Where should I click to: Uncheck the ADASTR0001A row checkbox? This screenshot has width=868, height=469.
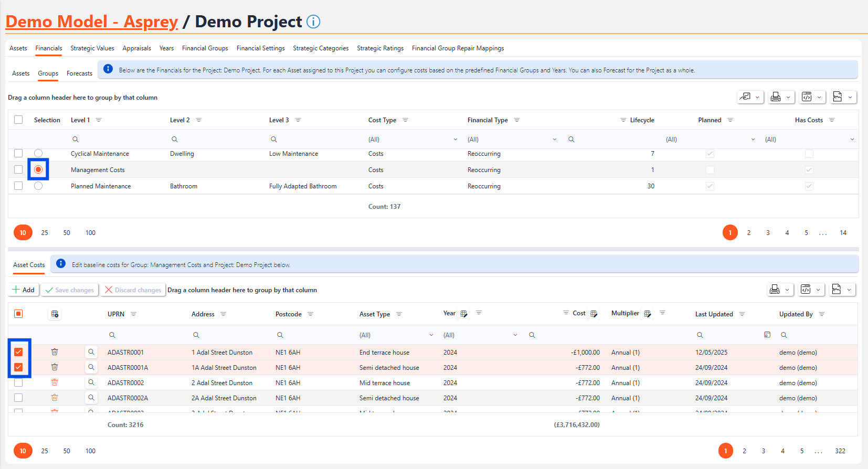pyautogui.click(x=18, y=367)
